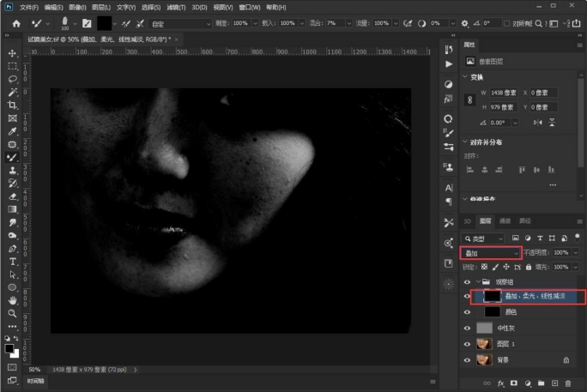Click the current brush load color swatch
The image size is (587, 392).
click(x=104, y=23)
